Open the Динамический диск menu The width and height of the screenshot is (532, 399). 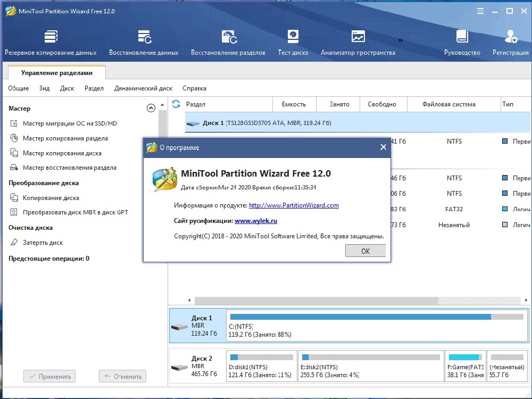pyautogui.click(x=143, y=88)
